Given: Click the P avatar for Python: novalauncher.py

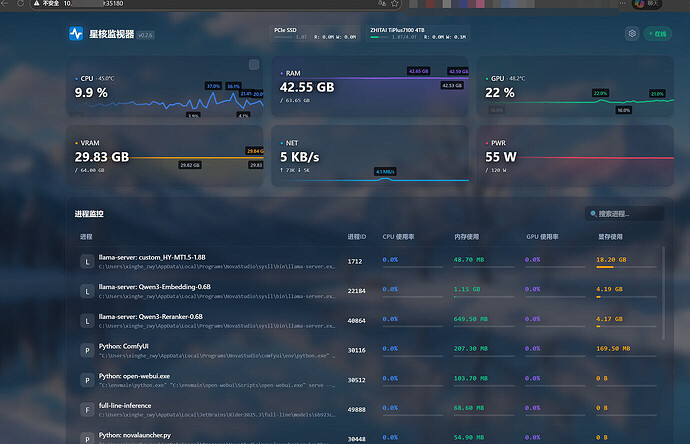Looking at the screenshot, I should click(x=87, y=439).
